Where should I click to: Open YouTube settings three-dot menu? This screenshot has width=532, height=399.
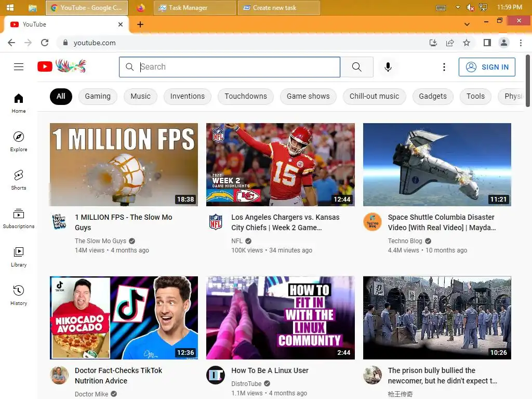tap(444, 67)
